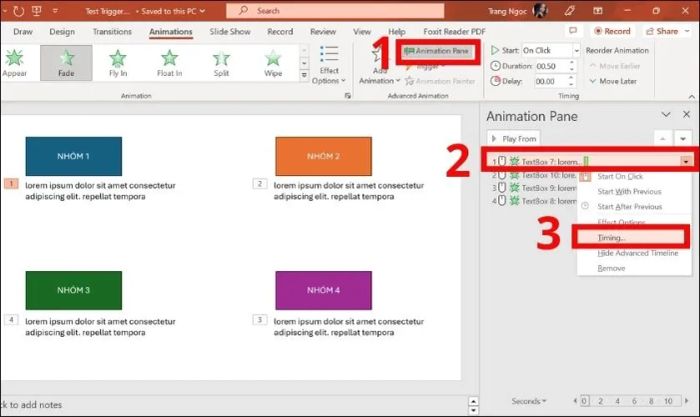Open the Review tab
This screenshot has height=417, width=700.
[x=323, y=32]
